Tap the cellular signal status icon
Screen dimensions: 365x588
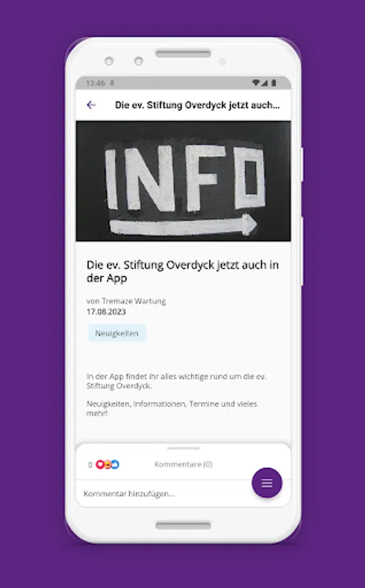(264, 83)
